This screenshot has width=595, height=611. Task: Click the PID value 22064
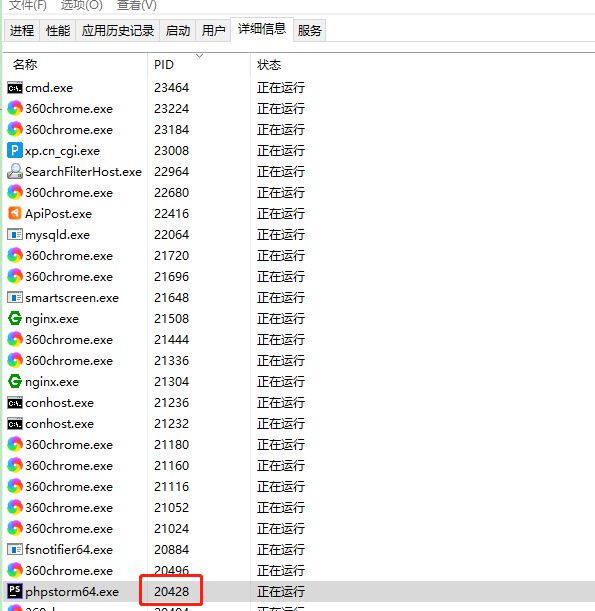coord(171,235)
